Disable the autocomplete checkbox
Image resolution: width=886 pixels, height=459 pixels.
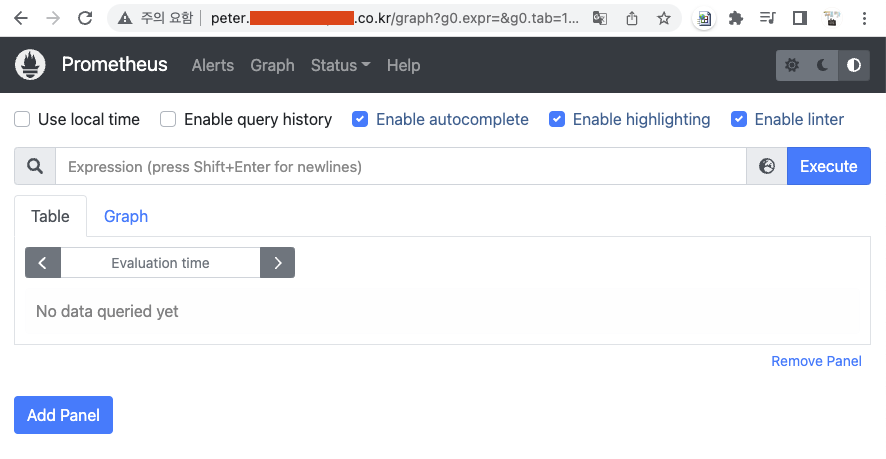360,119
